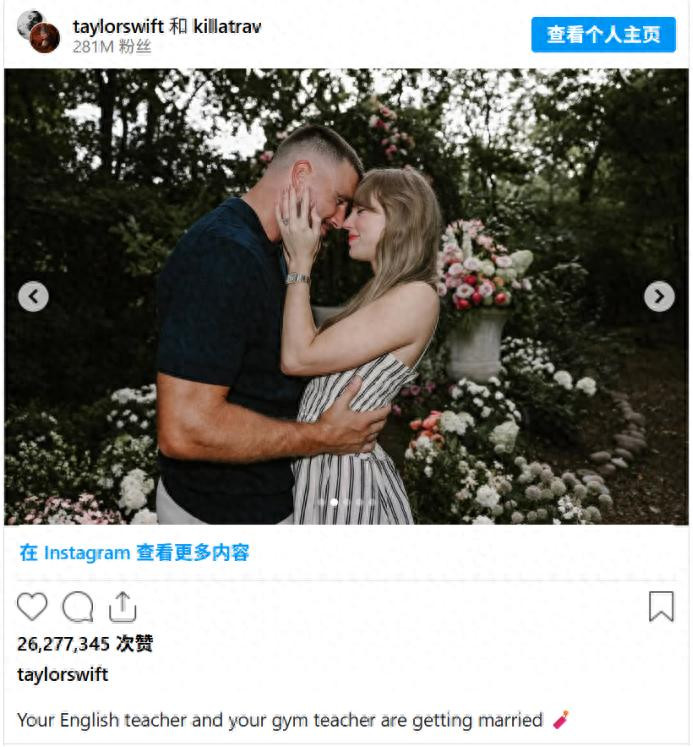This screenshot has width=693, height=747.
Task: Open the taylorswift name in the header
Action: (118, 26)
